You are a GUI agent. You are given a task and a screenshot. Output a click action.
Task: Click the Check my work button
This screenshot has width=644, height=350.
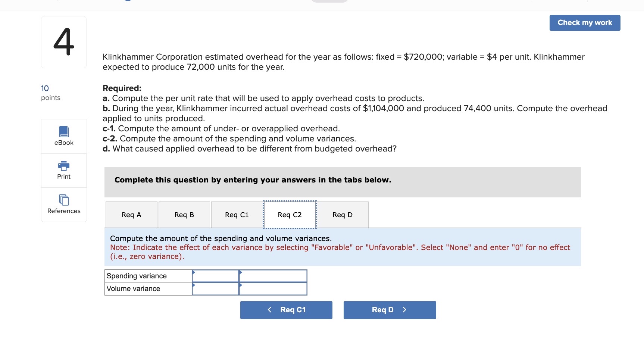(584, 23)
